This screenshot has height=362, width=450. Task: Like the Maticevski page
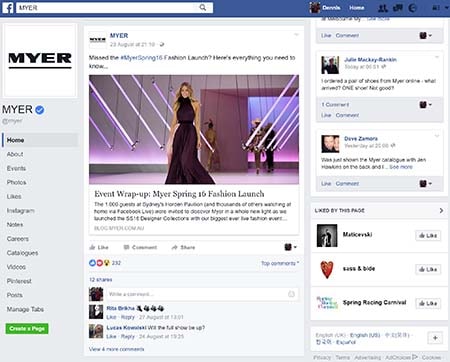tap(428, 235)
